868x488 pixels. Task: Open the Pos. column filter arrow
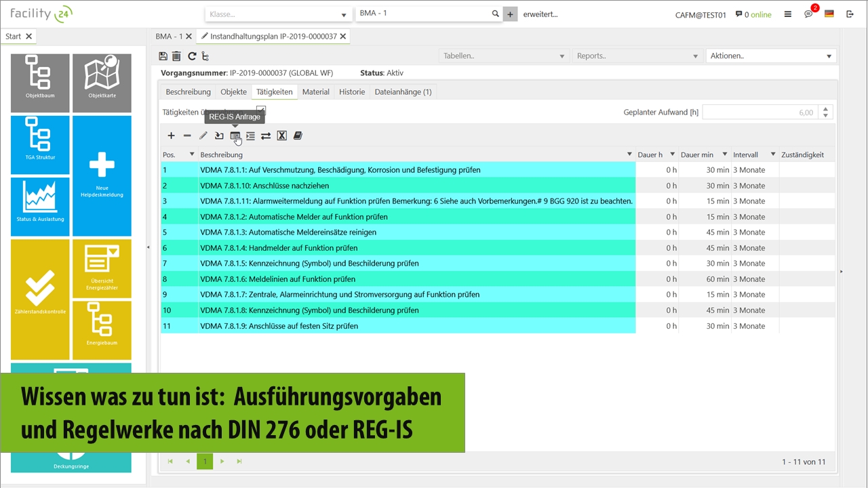192,155
